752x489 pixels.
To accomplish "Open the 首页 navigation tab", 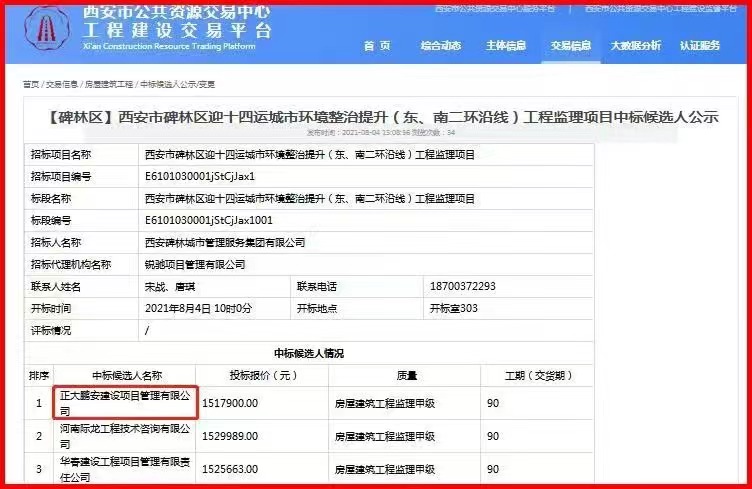I will (x=376, y=46).
